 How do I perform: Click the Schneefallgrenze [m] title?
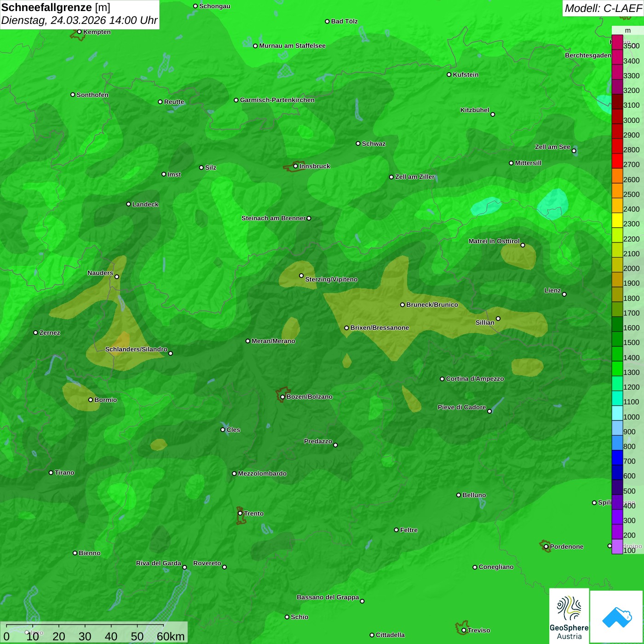tap(56, 7)
